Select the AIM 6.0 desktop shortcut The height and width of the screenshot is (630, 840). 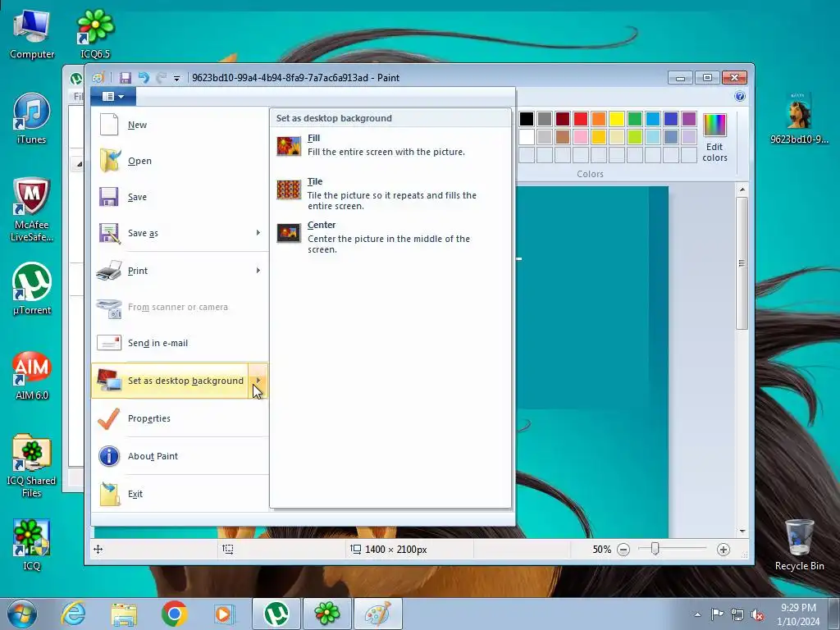point(32,376)
